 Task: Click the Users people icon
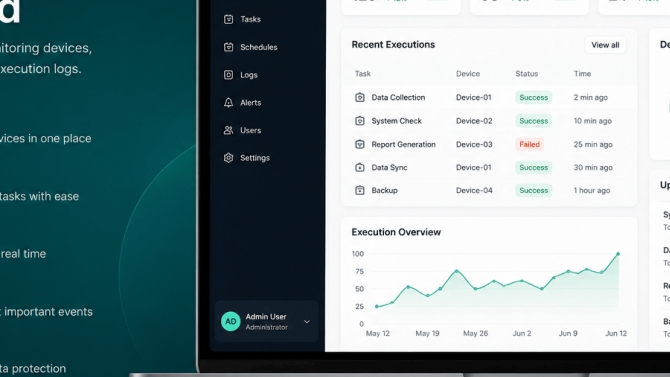click(229, 130)
